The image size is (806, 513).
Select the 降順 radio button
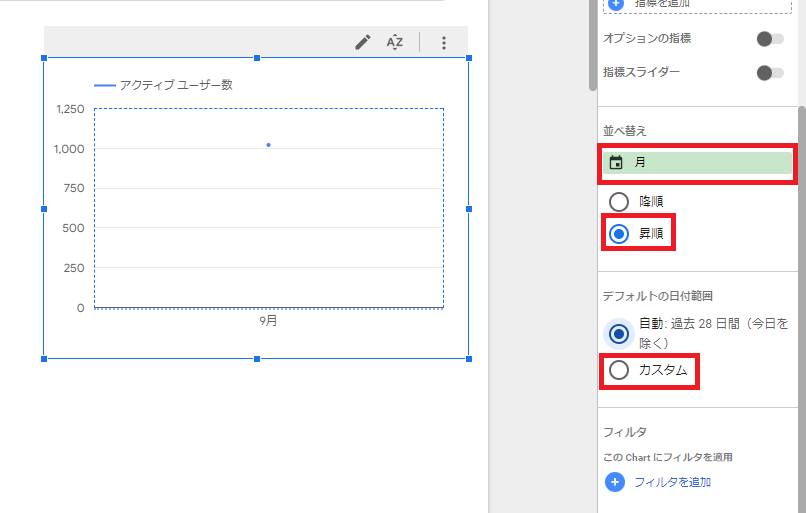619,201
